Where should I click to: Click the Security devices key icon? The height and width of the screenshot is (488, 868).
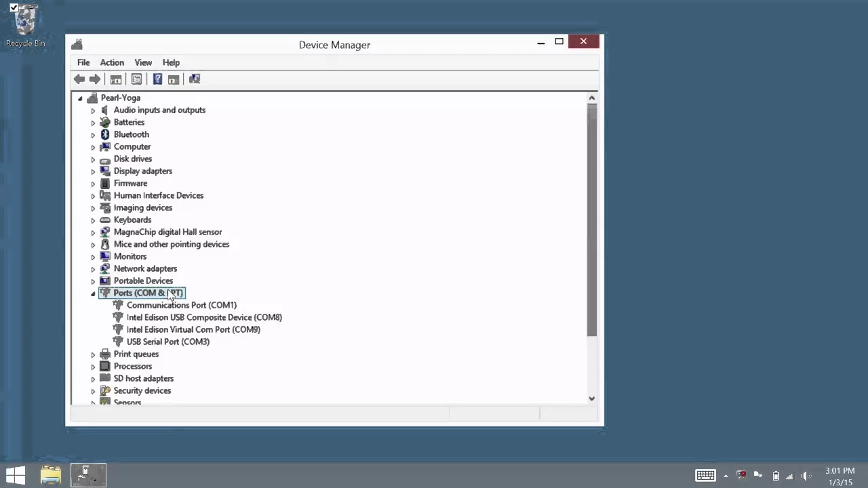pos(105,390)
